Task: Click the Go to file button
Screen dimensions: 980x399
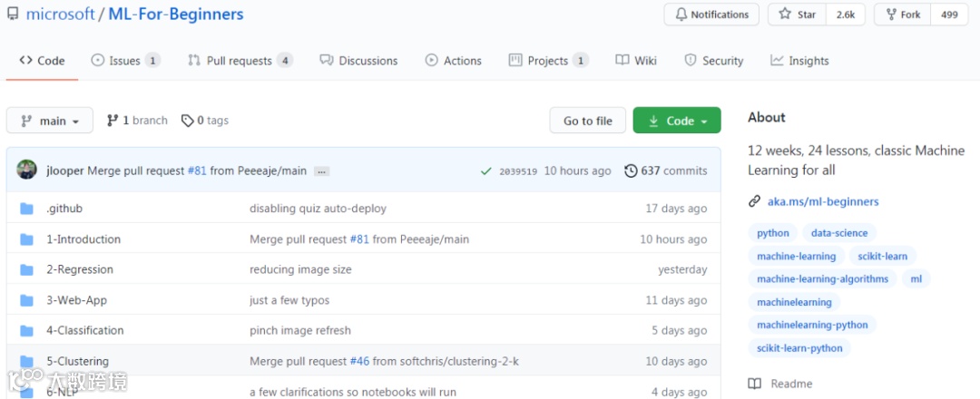Action: pos(588,121)
